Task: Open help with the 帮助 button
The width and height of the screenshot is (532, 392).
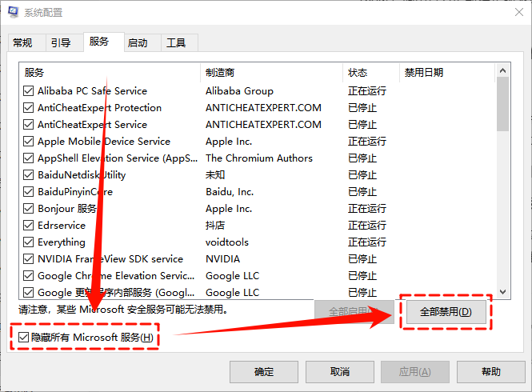Action: [x=491, y=372]
